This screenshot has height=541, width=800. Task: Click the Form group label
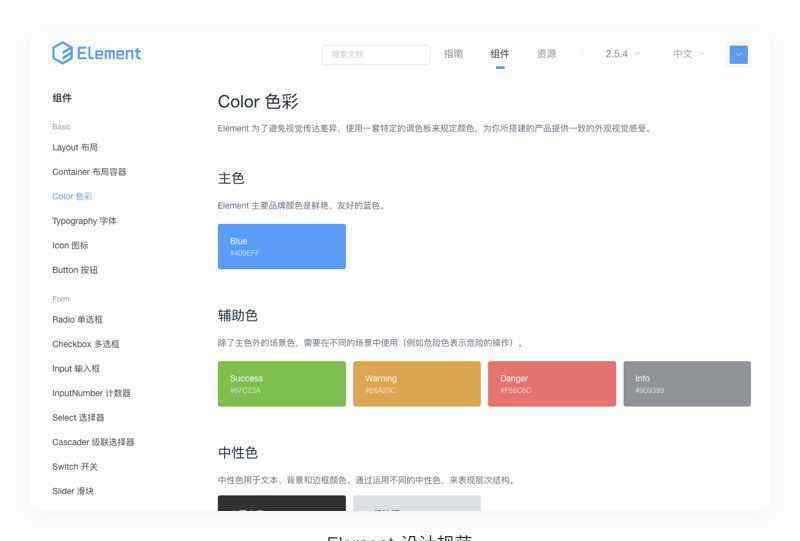[x=61, y=299]
